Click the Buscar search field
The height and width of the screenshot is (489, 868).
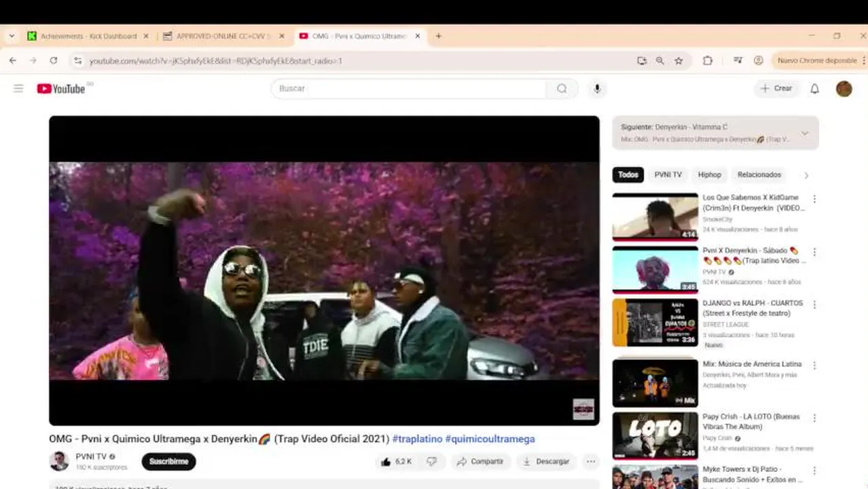[x=409, y=88]
